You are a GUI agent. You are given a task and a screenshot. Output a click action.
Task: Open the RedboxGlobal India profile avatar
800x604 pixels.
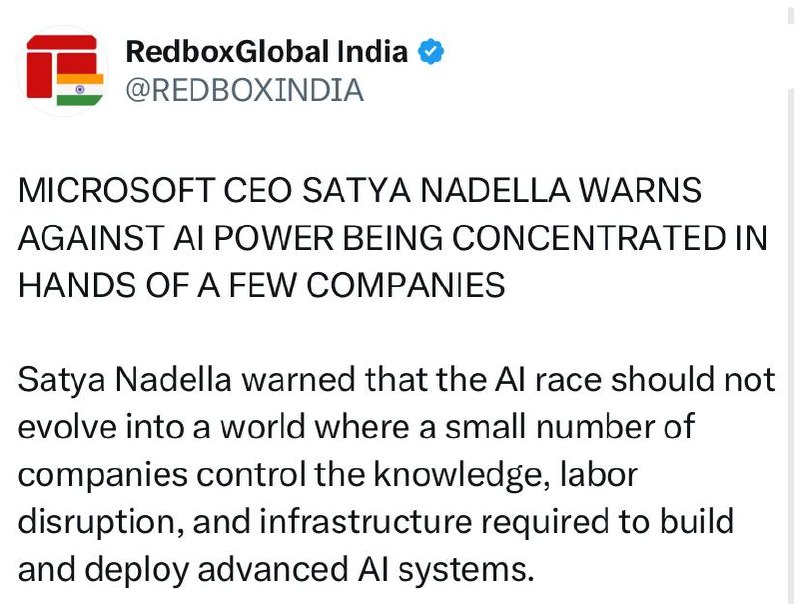63,70
